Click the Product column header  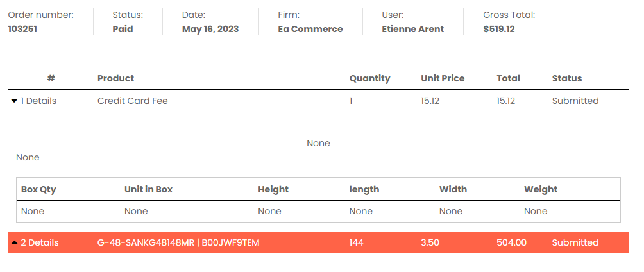point(116,78)
